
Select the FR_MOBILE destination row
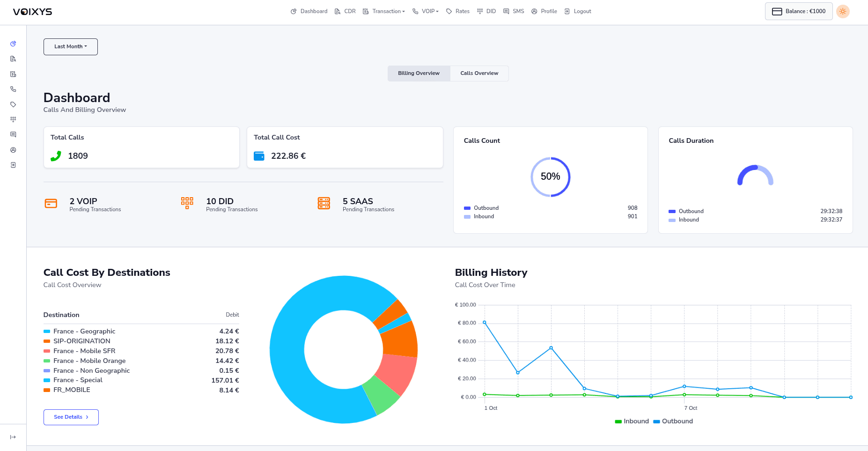tap(141, 390)
